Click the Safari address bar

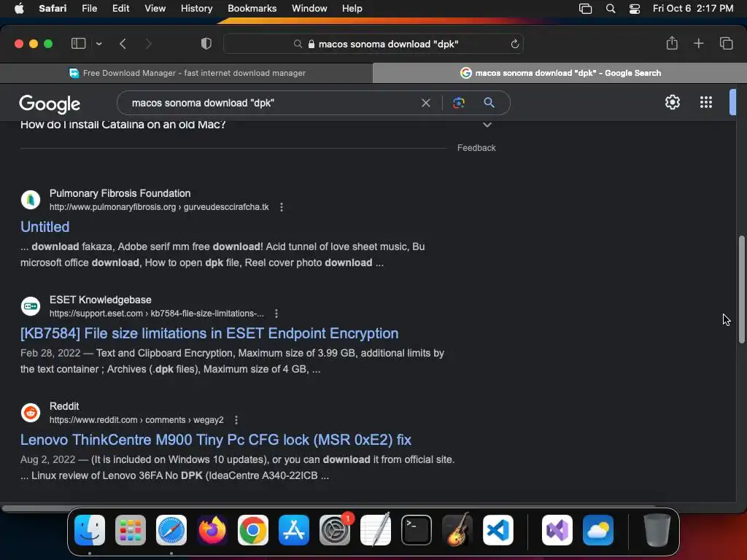pyautogui.click(x=373, y=44)
